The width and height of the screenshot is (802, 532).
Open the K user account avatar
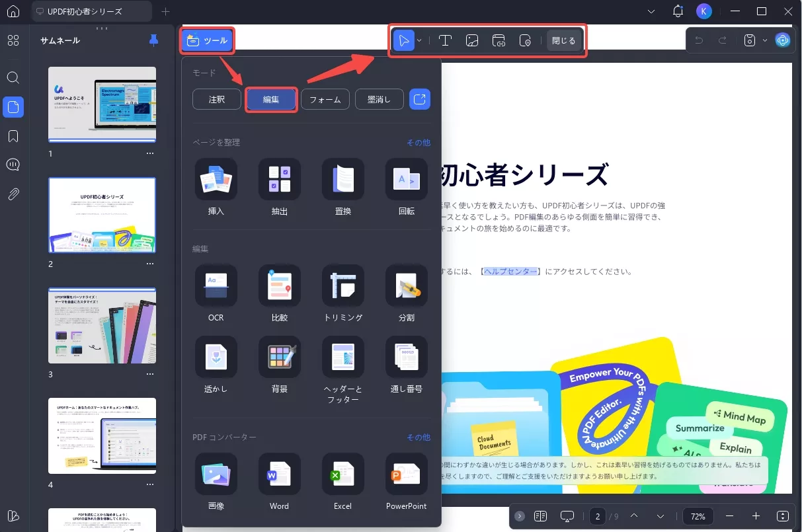coord(703,11)
